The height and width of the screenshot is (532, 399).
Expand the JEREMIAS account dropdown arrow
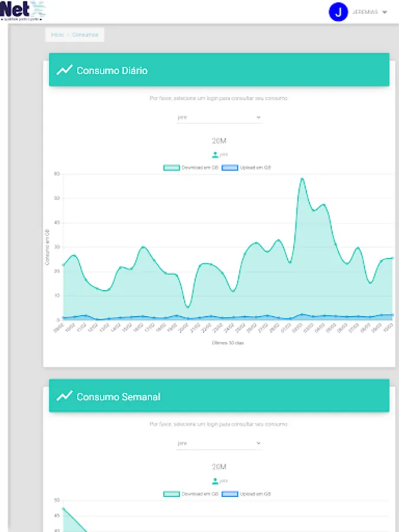384,12
